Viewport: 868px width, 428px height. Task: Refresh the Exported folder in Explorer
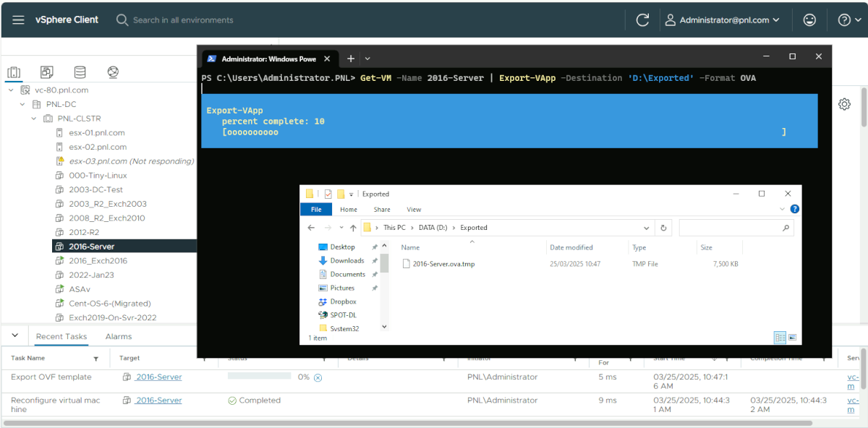(x=664, y=228)
